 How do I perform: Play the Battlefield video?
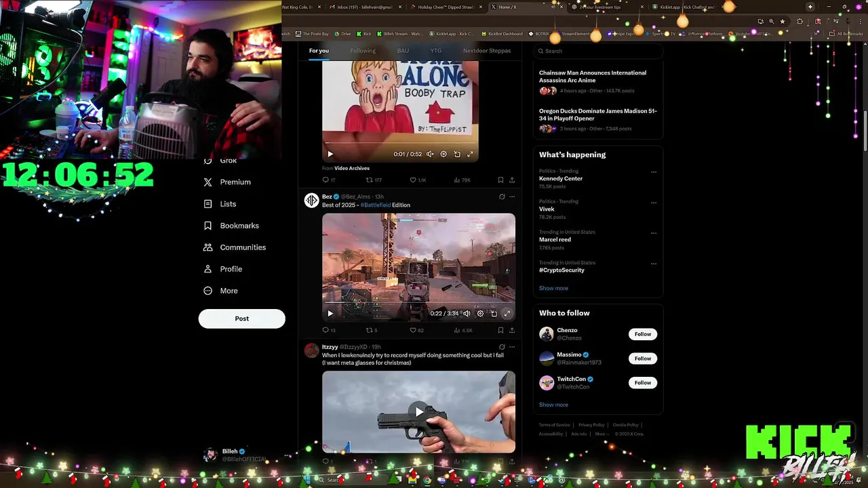tap(330, 314)
